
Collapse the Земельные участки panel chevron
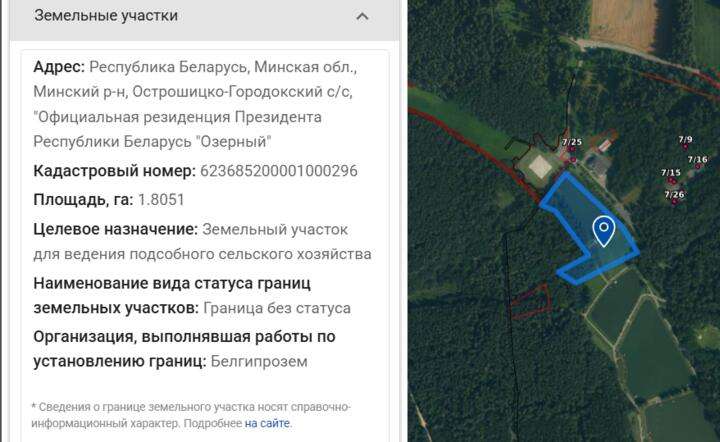[362, 16]
